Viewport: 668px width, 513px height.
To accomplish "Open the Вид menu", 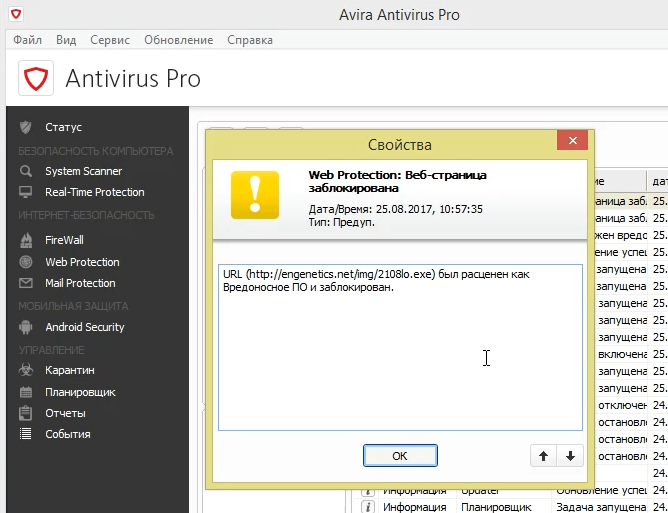I will pyautogui.click(x=66, y=40).
